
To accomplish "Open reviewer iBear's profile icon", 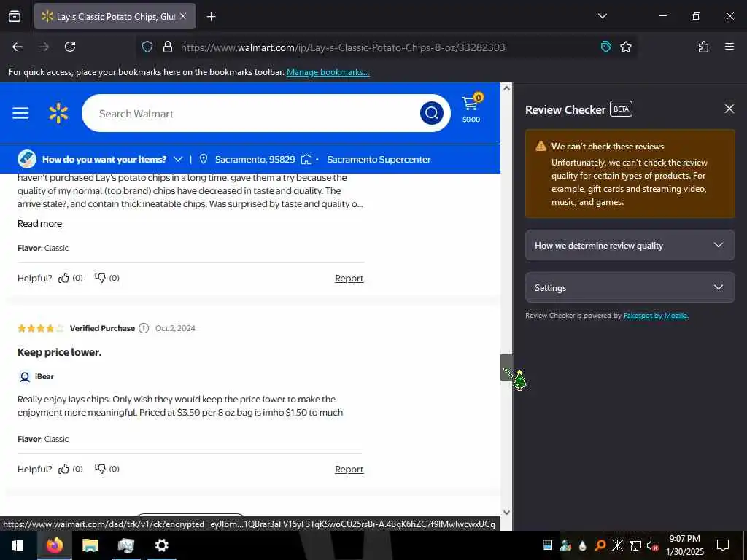I will [x=24, y=377].
